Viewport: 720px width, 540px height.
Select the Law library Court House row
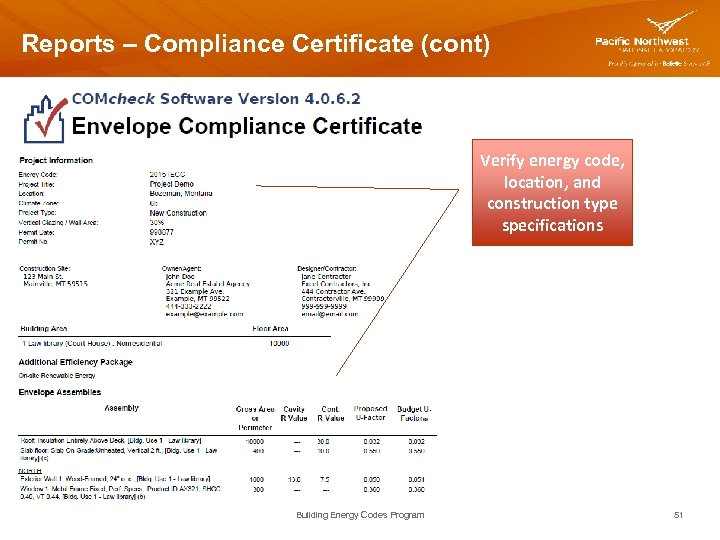click(x=174, y=343)
